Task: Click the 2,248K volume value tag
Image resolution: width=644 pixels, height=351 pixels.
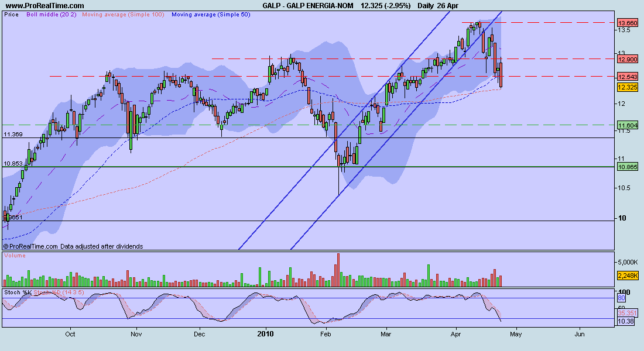Action: [628, 276]
